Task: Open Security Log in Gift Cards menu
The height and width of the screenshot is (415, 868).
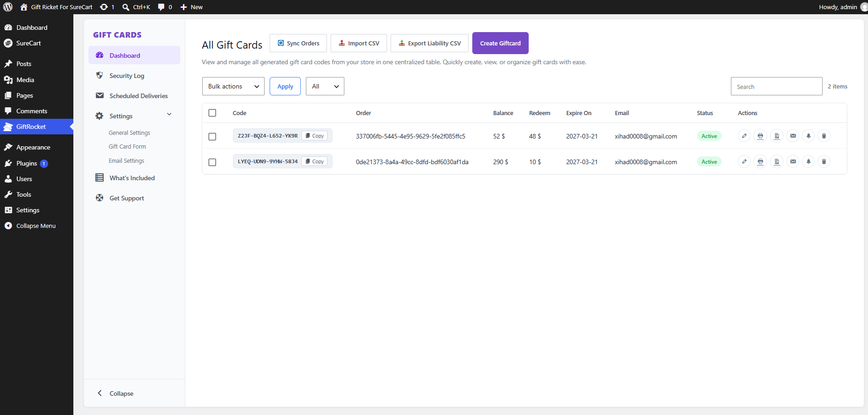Action: click(134, 76)
